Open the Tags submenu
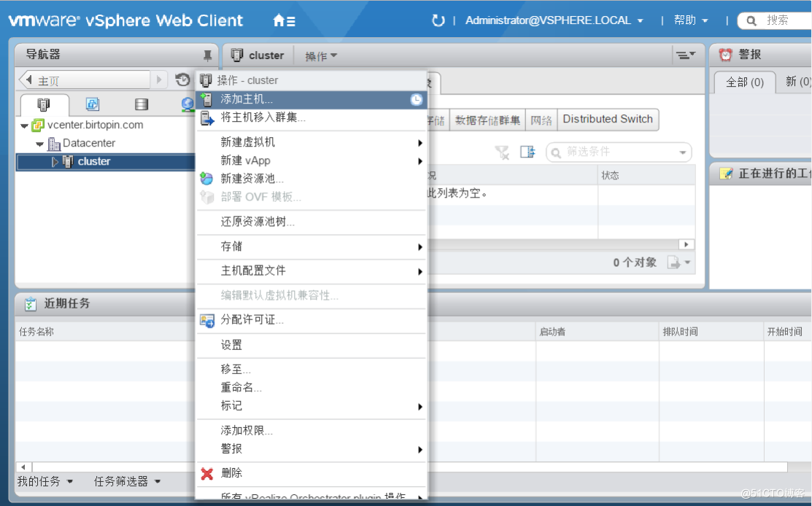 312,406
